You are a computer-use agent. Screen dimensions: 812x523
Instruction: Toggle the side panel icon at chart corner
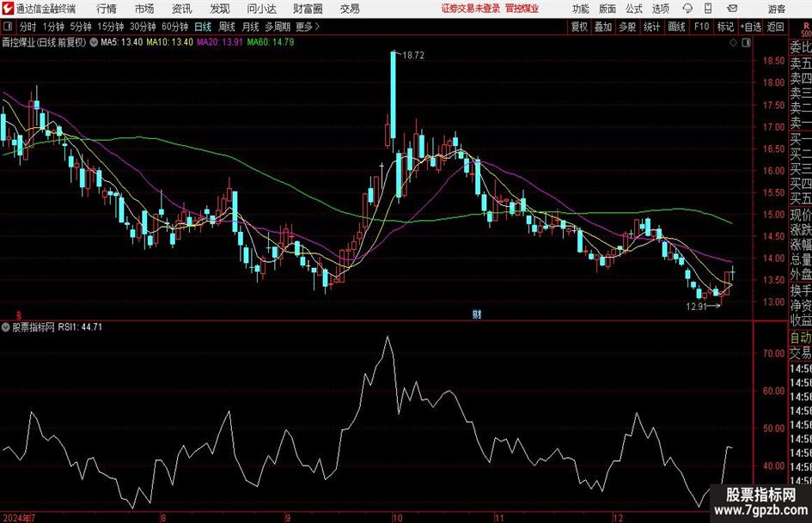(x=746, y=43)
